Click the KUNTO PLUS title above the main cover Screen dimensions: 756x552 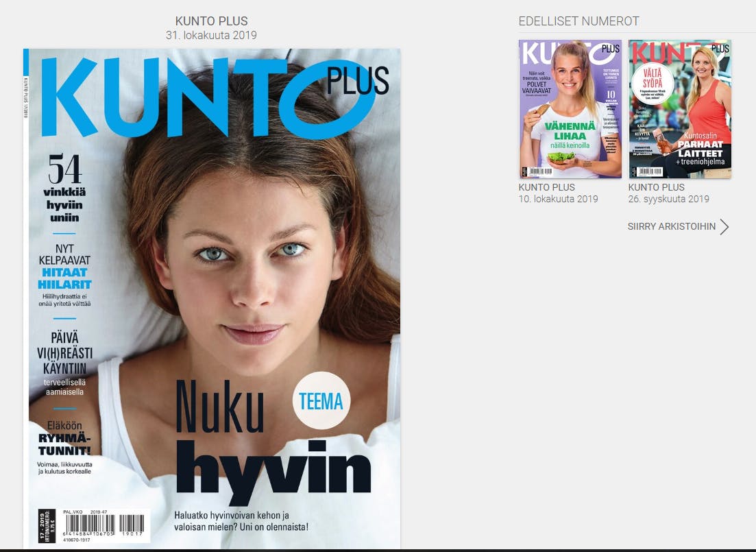(x=211, y=21)
